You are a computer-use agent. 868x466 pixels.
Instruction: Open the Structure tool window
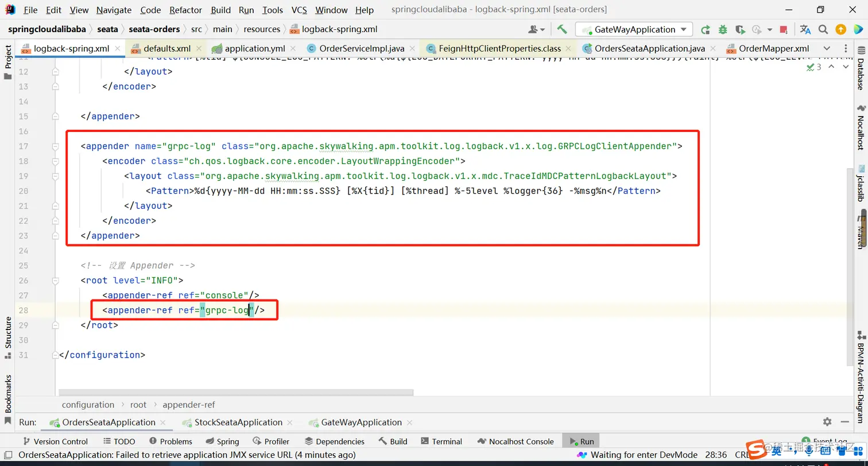pos(8,337)
